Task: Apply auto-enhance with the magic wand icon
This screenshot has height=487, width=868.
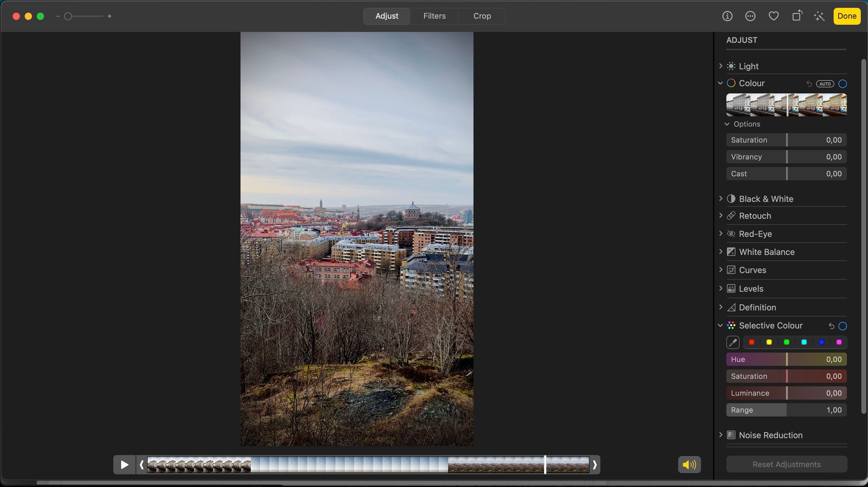Action: point(819,16)
